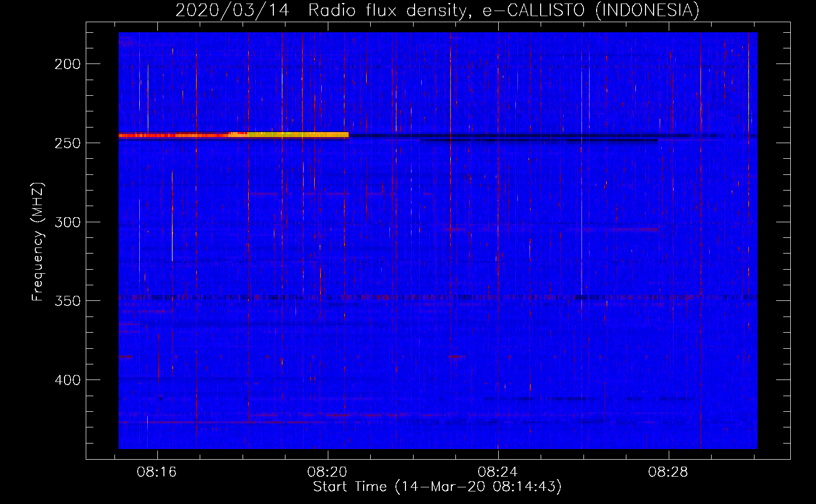The width and height of the screenshot is (816, 504).
Task: Click the "Frequency (MHZ)" axis label
Action: point(38,241)
